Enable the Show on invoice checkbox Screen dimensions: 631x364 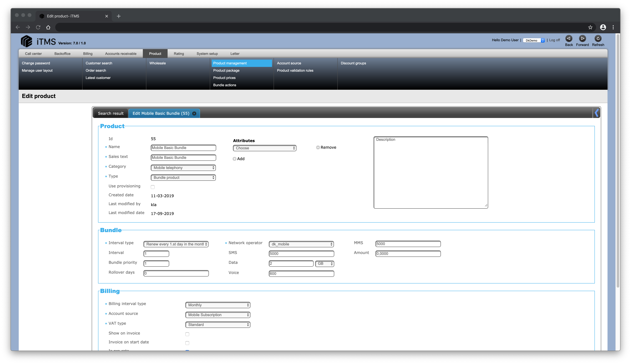pos(187,334)
